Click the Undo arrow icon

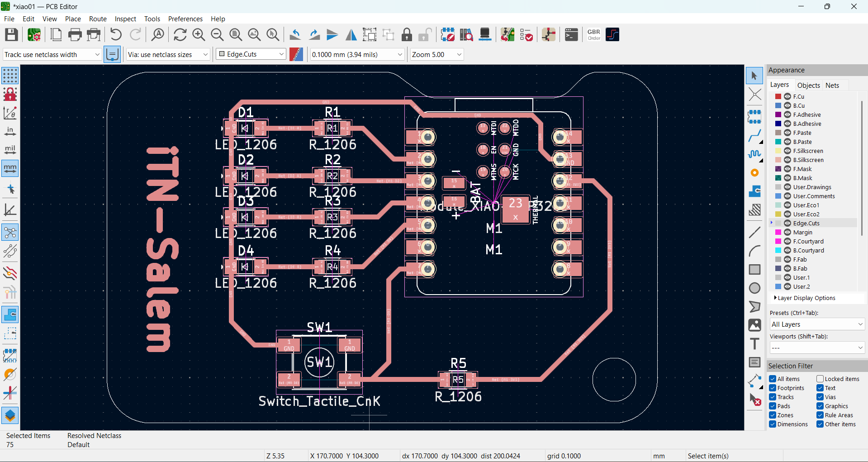point(116,35)
